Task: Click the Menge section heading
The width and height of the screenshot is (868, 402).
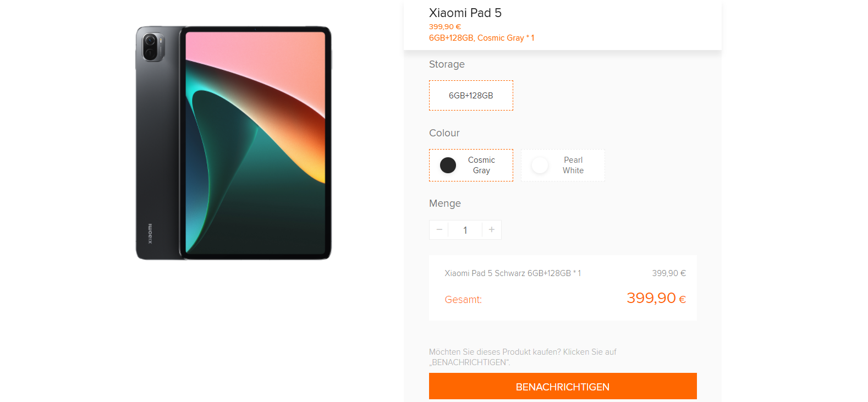Action: 445,203
